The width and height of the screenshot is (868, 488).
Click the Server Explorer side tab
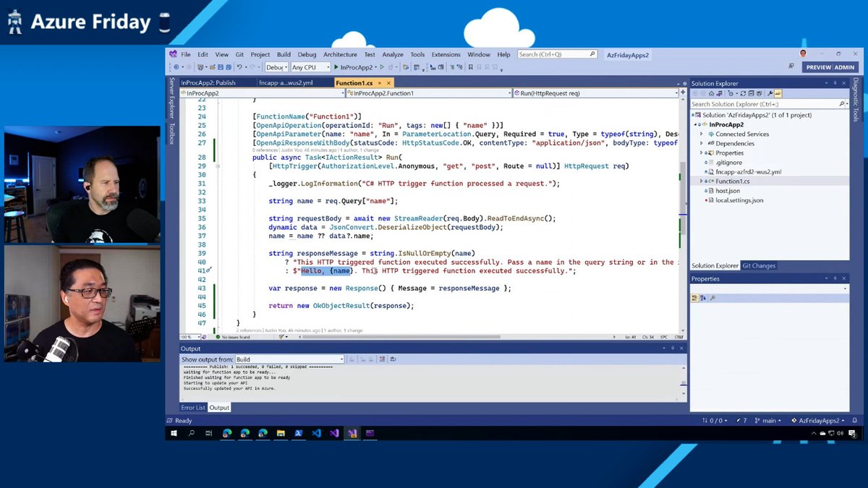(x=172, y=98)
